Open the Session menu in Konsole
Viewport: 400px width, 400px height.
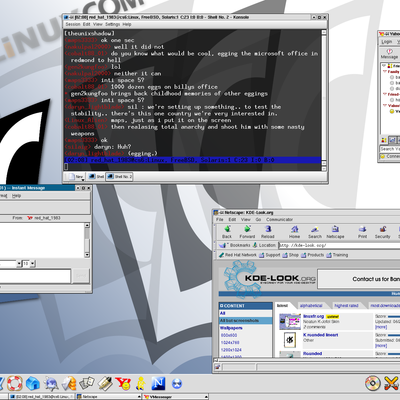click(x=73, y=24)
